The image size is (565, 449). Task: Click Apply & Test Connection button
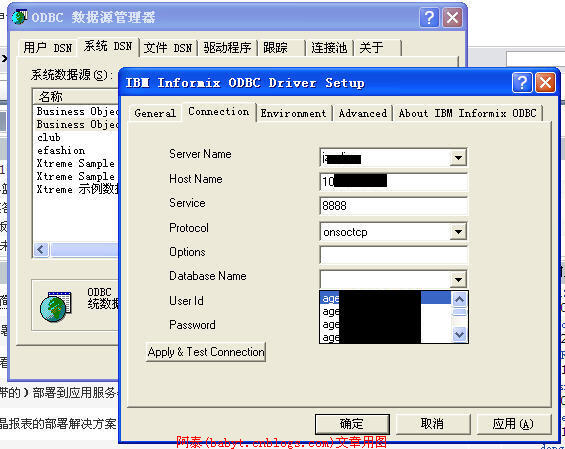[206, 352]
